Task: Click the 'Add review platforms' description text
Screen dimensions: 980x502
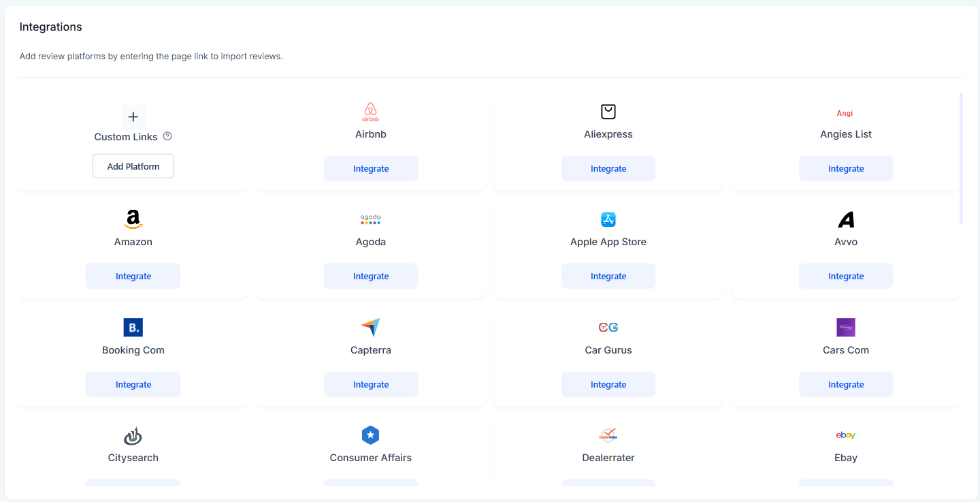Action: point(151,57)
